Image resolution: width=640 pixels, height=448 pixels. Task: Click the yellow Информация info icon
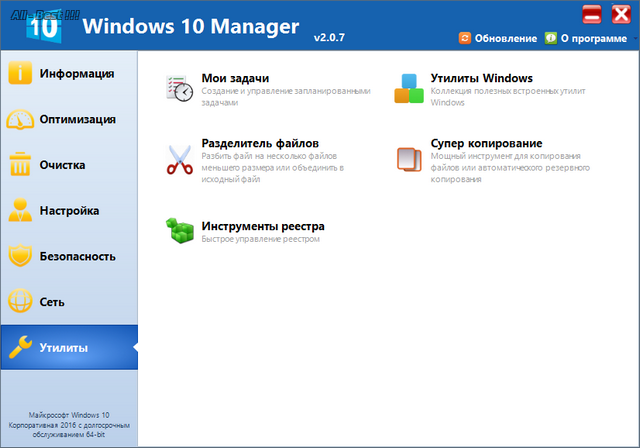(20, 73)
